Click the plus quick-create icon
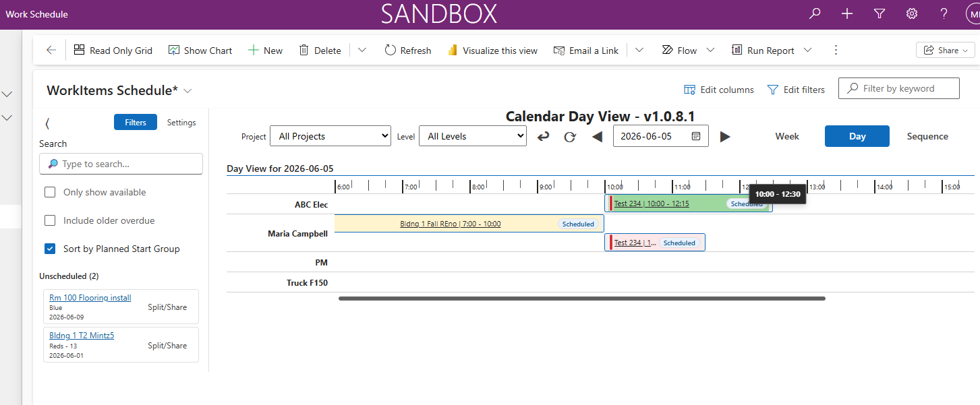Screen dimensions: 980x405 pyautogui.click(x=847, y=13)
